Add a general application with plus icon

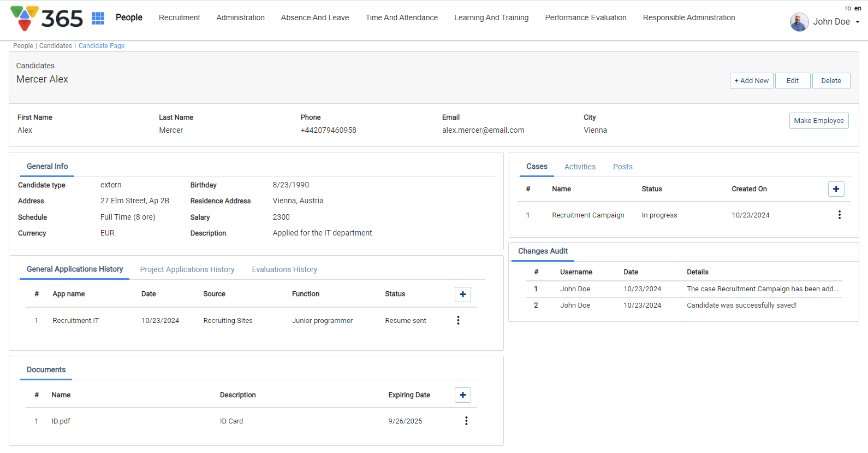(x=462, y=295)
